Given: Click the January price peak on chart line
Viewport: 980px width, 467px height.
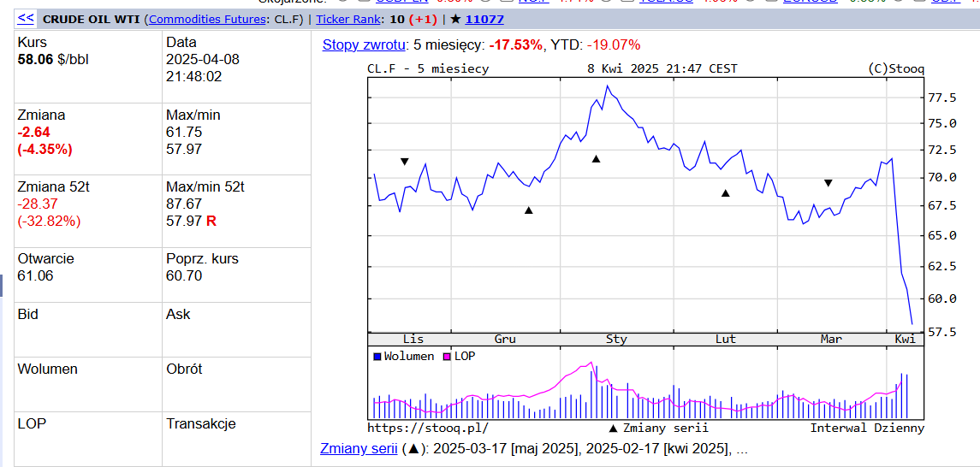Looking at the screenshot, I should [x=607, y=86].
